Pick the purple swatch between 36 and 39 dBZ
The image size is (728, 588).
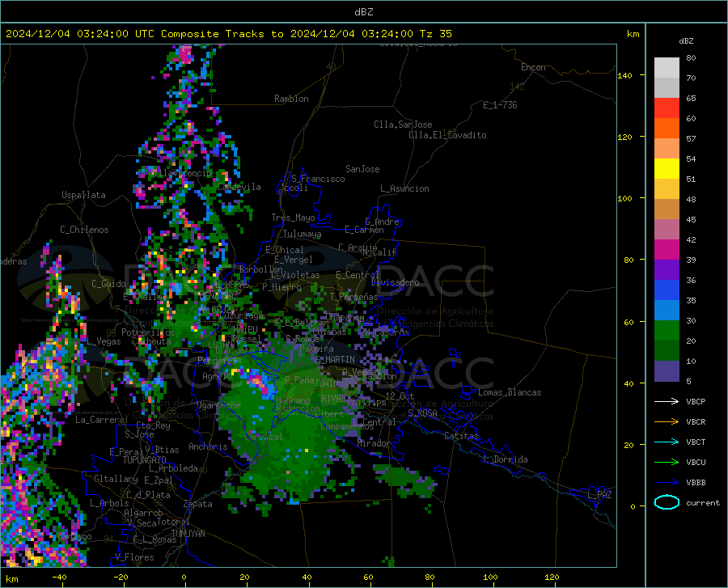tap(667, 270)
